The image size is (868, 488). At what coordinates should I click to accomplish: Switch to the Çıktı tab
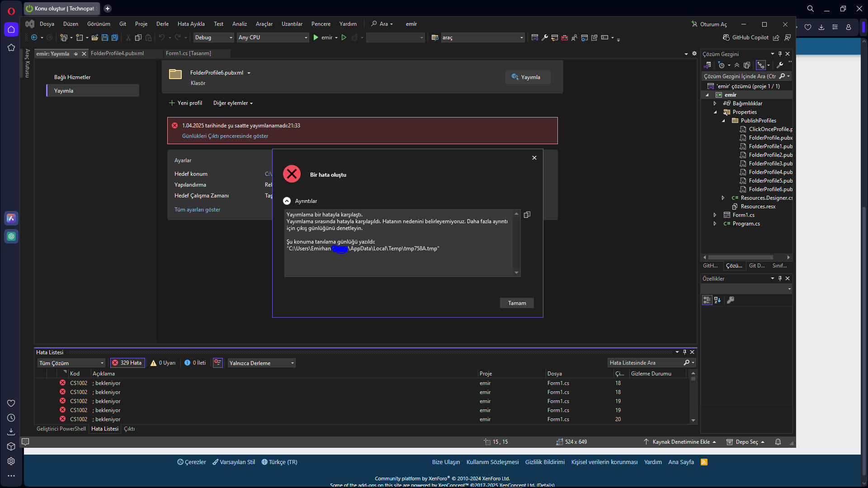(129, 429)
